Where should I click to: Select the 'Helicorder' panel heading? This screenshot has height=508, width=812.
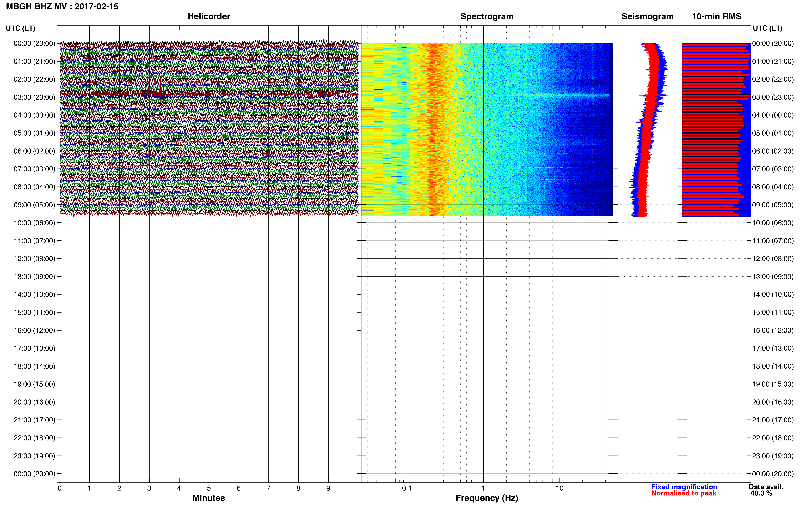(x=209, y=16)
